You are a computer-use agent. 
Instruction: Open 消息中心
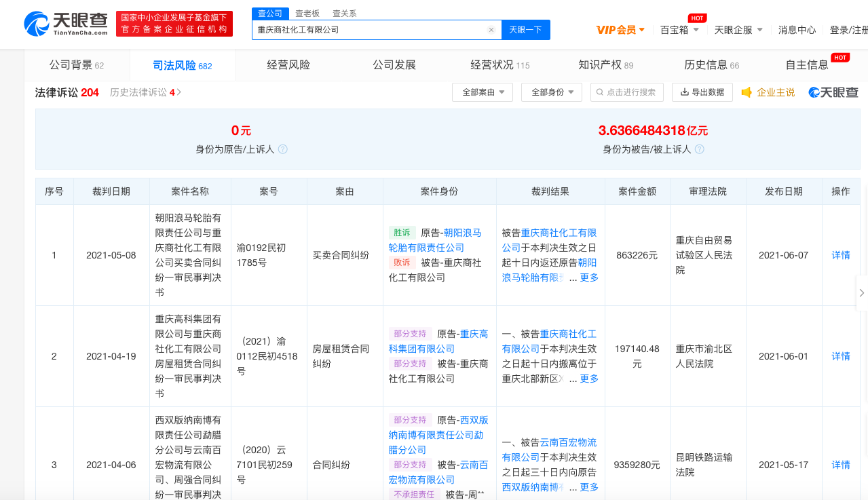click(x=797, y=30)
